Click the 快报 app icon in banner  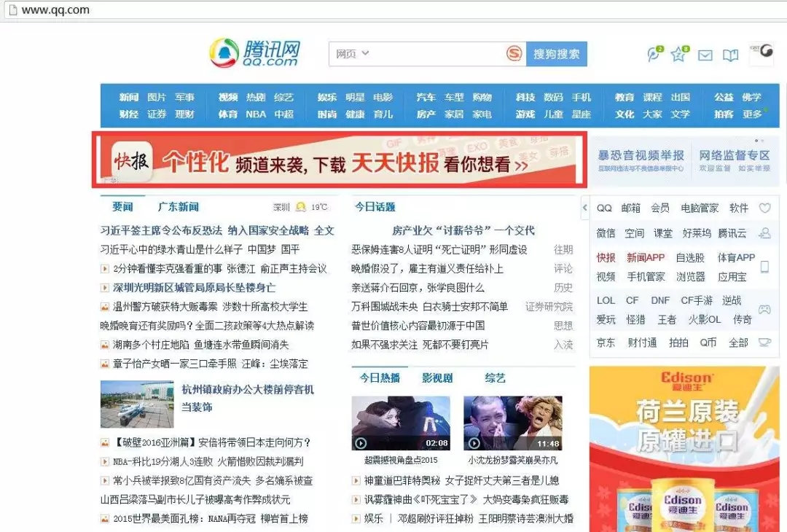pos(131,161)
